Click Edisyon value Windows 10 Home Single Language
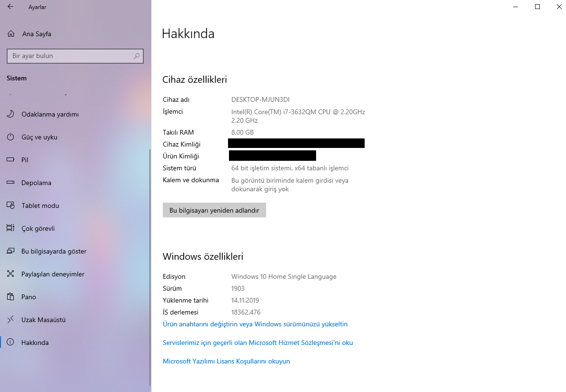 click(284, 276)
